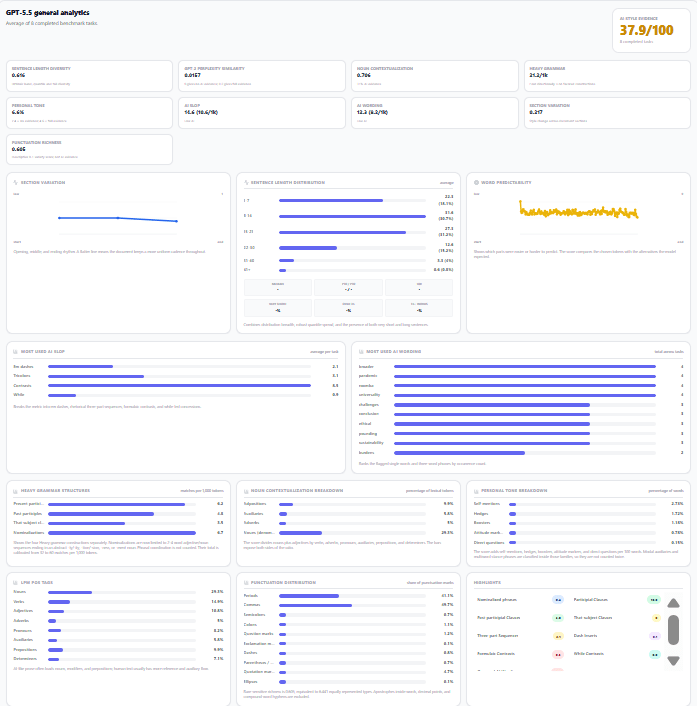This screenshot has height=706, width=697.
Task: Select the Nominalized phrases blue badge
Action: (558, 600)
